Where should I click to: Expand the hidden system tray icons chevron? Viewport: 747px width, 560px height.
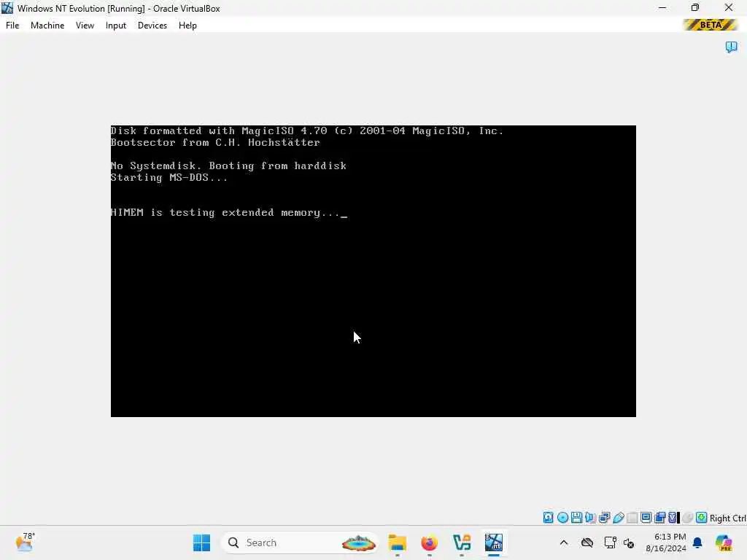click(564, 542)
